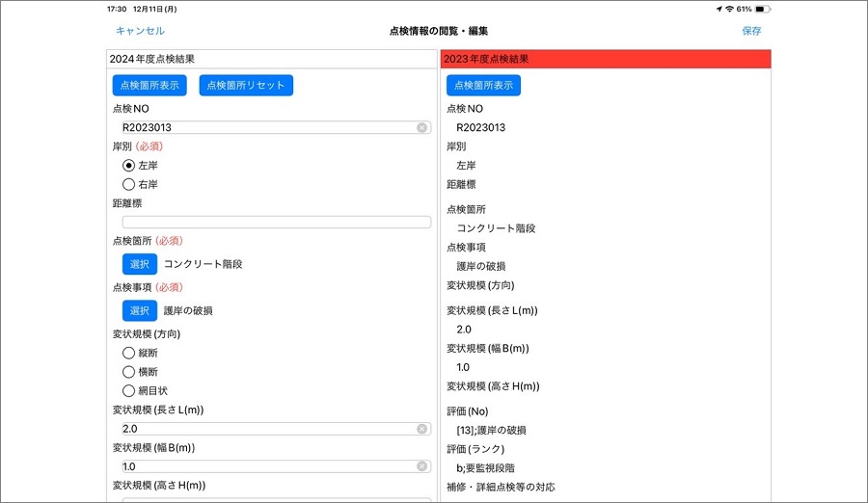Tap [13];護岸の破損 evaluation value

(x=491, y=430)
